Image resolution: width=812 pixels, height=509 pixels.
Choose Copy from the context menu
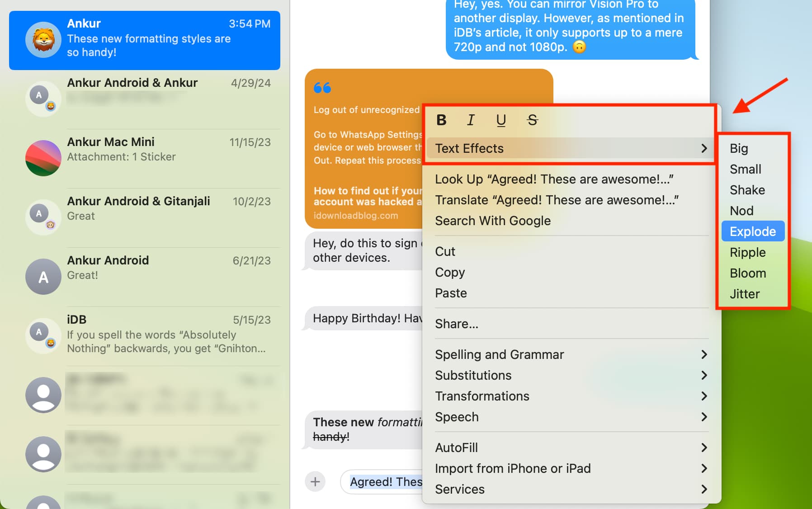[x=450, y=272]
